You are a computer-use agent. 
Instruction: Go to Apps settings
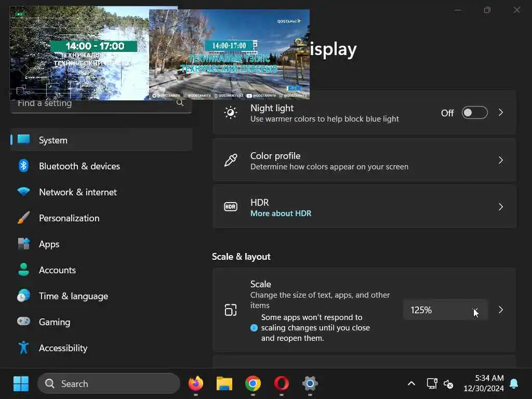point(101,244)
